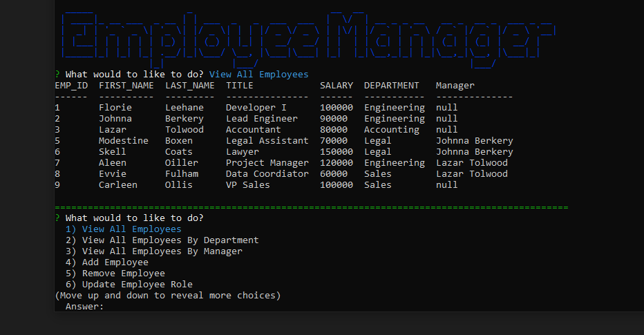Click the Project Manager title cell
The height and width of the screenshot is (335, 644).
[267, 163]
